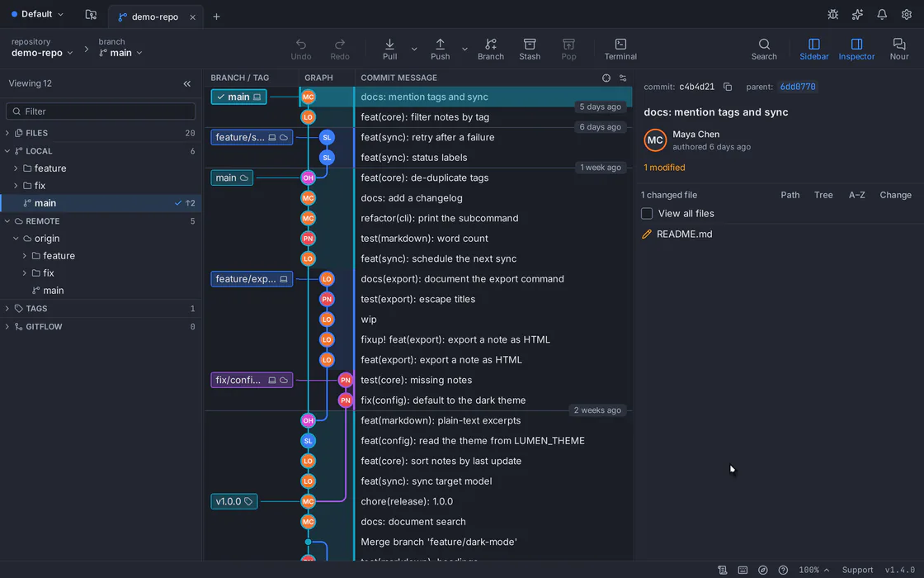Viewport: 924px width, 578px height.
Task: Toggle the Sidebar panel button
Action: 813,49
